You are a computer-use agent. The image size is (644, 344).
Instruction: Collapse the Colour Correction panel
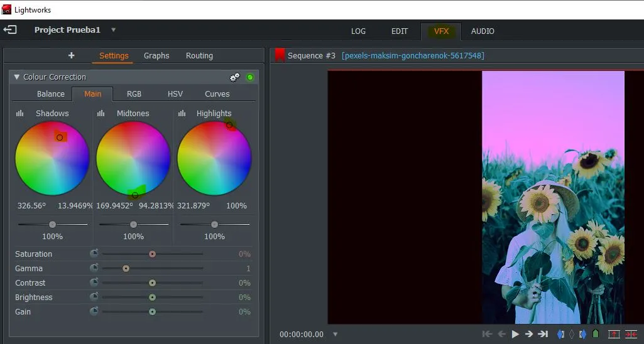click(x=16, y=77)
